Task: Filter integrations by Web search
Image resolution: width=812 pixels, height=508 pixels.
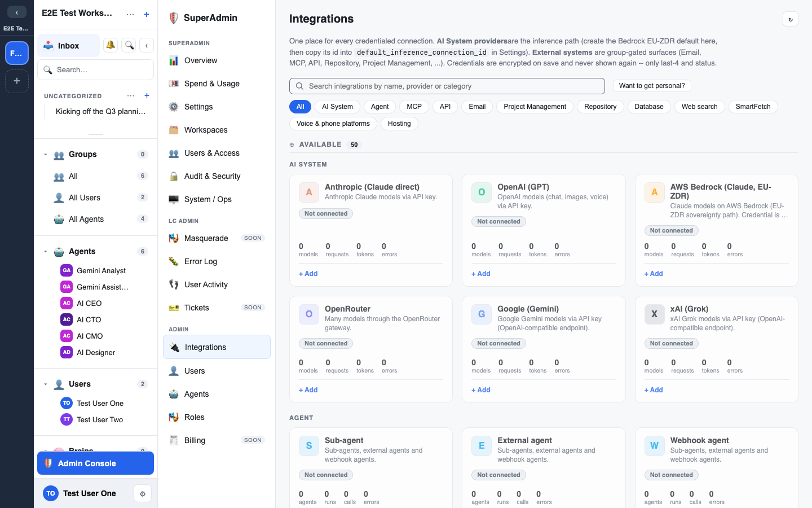Action: (700, 107)
